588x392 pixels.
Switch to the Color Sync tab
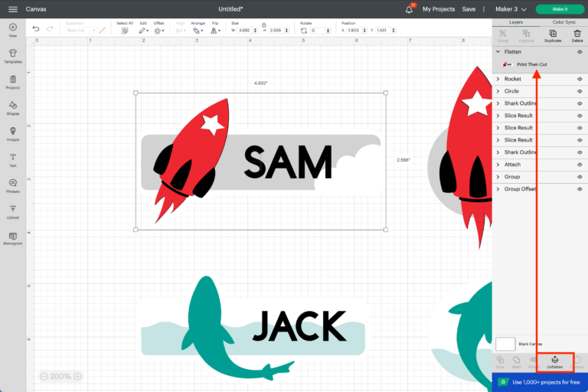tap(563, 22)
